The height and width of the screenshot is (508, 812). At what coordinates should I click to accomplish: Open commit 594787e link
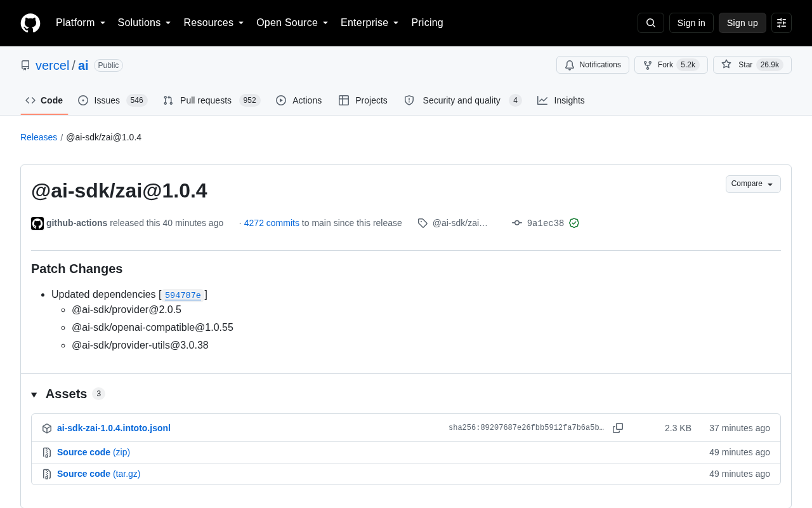[x=183, y=295]
